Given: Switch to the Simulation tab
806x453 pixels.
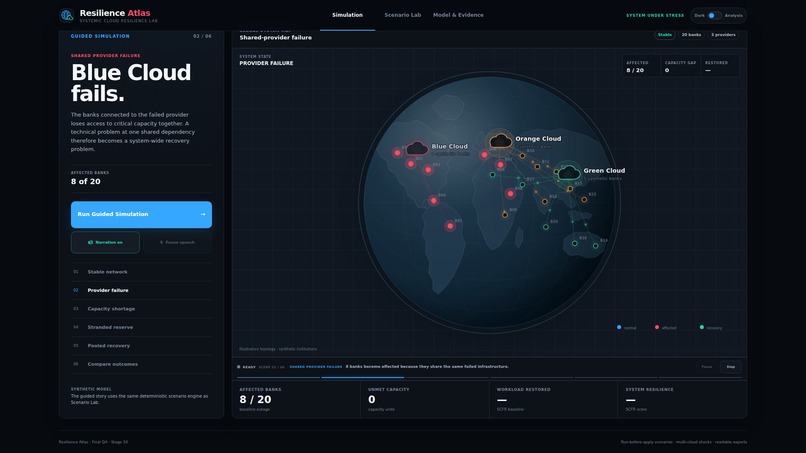Looking at the screenshot, I should (x=347, y=15).
